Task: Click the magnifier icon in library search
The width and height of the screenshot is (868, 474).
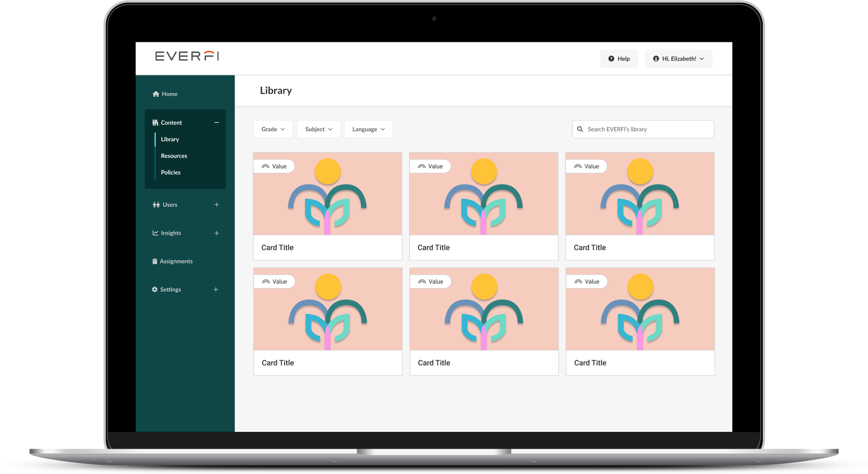Action: [x=580, y=129]
